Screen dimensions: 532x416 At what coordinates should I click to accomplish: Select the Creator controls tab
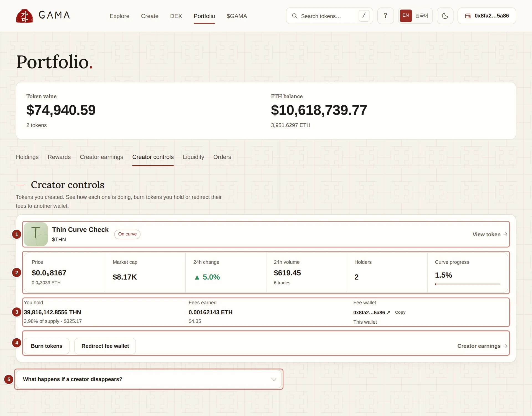point(153,157)
